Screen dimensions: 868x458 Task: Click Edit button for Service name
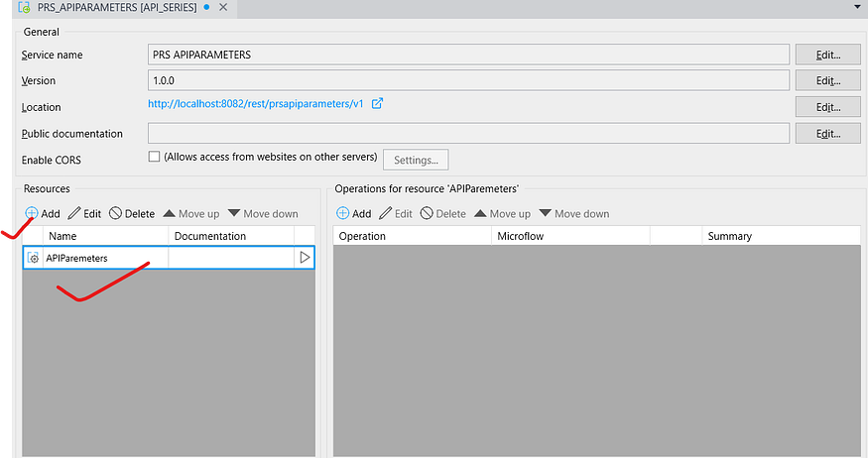[827, 55]
